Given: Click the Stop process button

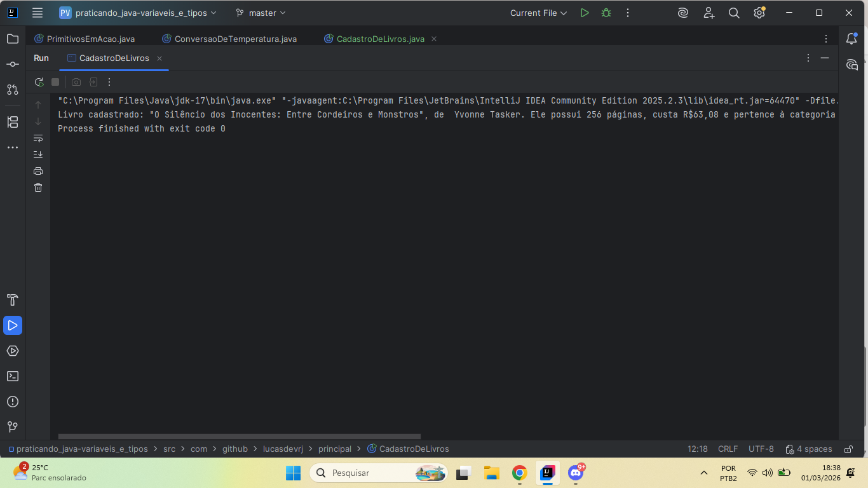Looking at the screenshot, I should [x=55, y=82].
